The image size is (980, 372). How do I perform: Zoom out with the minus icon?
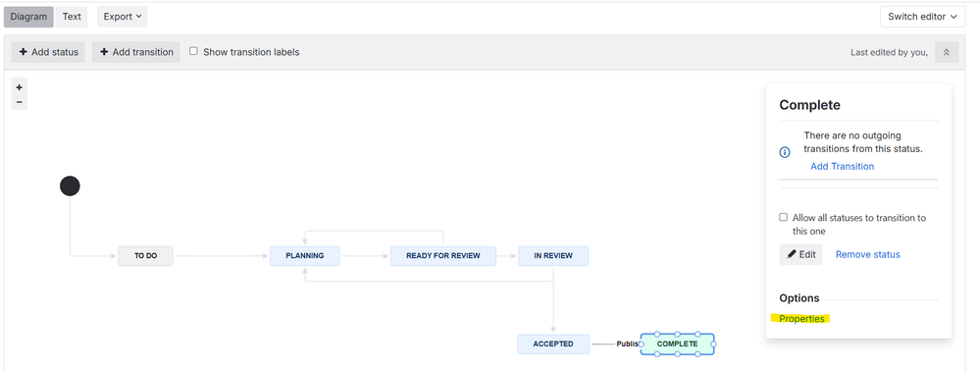[x=20, y=102]
